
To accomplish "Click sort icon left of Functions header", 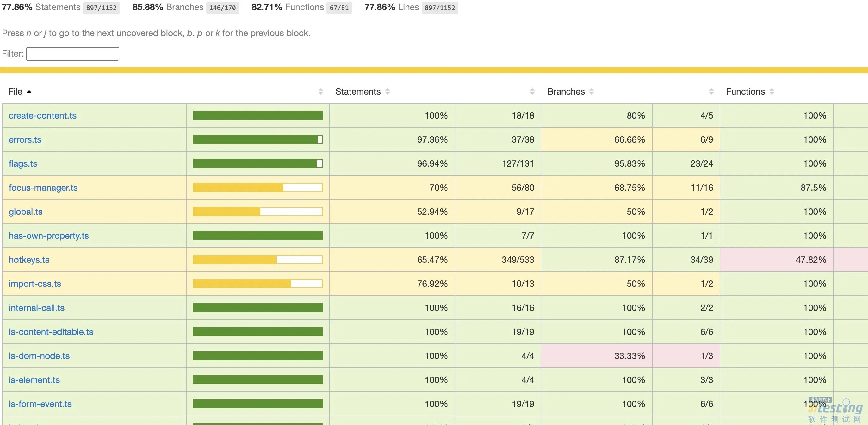I will point(711,92).
